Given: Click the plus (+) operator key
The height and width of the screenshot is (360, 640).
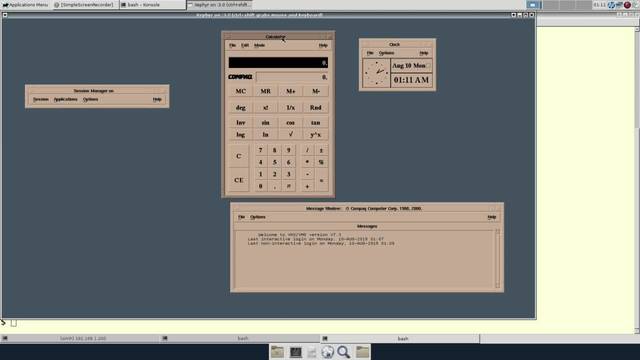Looking at the screenshot, I should pos(307,186).
